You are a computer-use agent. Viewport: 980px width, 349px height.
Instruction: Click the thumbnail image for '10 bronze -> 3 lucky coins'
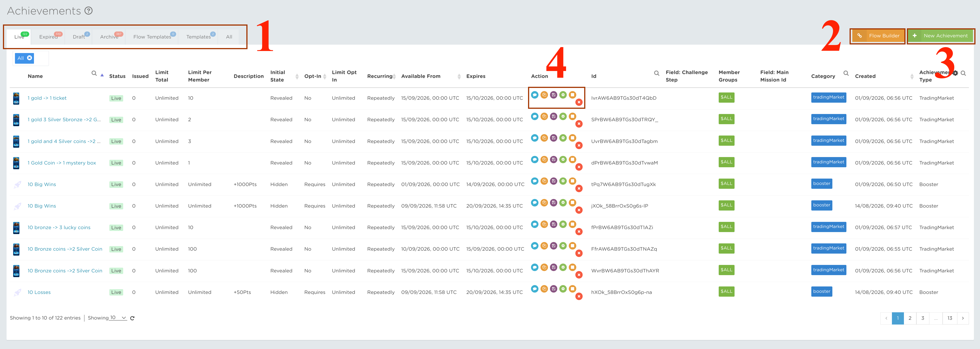16,228
